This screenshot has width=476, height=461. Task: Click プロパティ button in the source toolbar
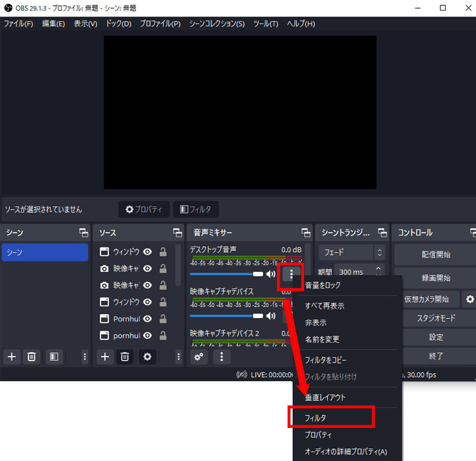tap(144, 209)
